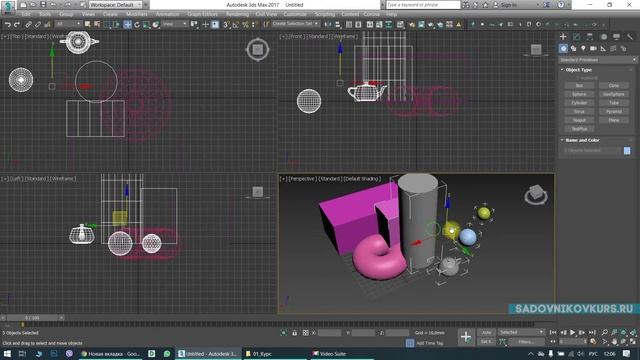
Task: Click the Cylinder primitive button
Action: click(579, 103)
